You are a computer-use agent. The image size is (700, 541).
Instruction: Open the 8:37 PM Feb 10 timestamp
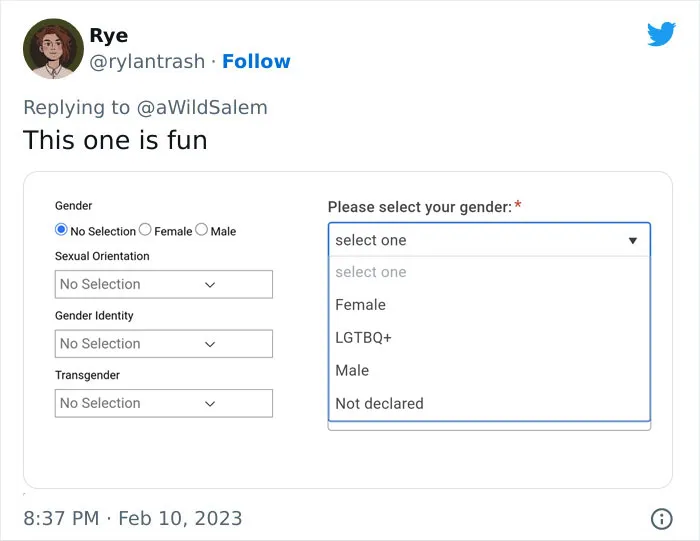[x=133, y=519]
